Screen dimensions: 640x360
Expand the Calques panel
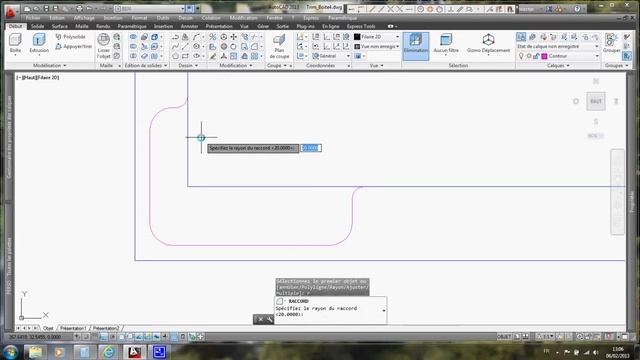[x=558, y=65]
